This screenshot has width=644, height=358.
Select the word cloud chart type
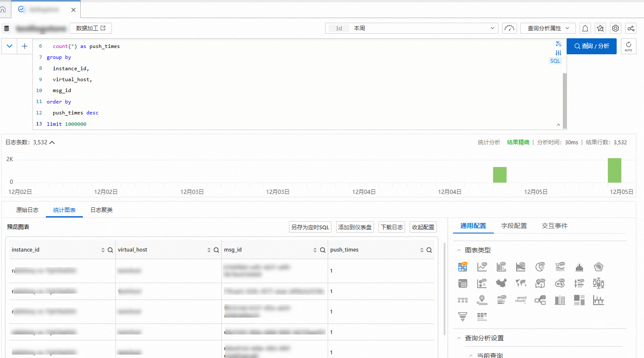click(x=521, y=300)
